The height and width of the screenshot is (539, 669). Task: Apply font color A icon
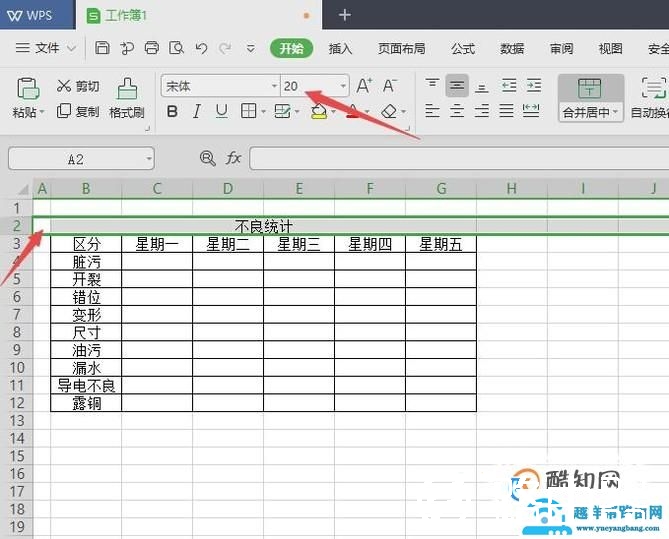point(353,112)
